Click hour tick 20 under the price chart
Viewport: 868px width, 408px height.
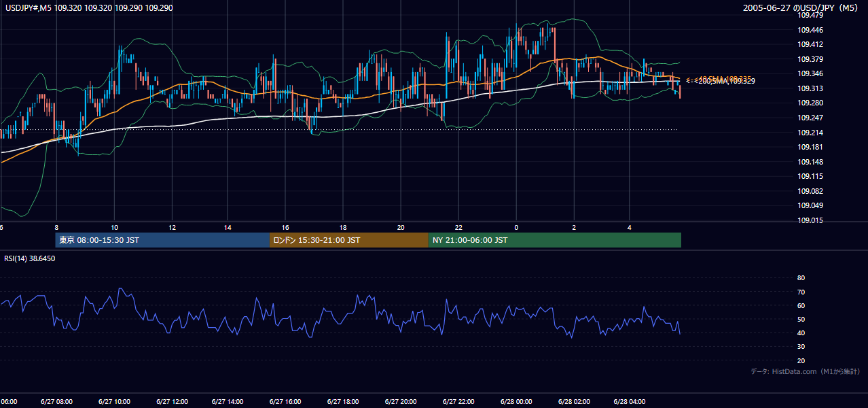tap(401, 227)
